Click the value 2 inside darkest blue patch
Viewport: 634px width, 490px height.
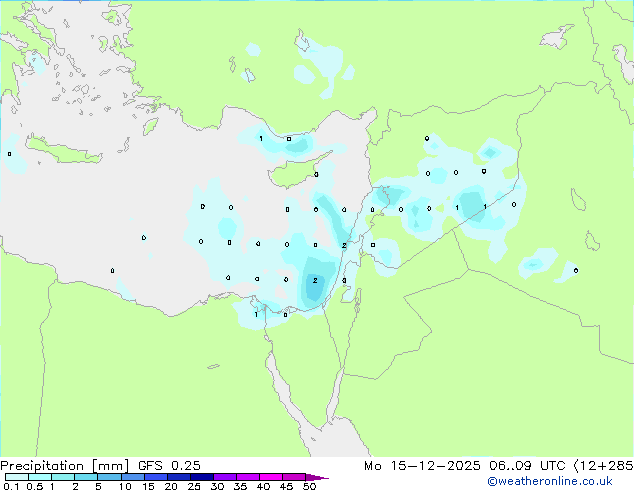[315, 280]
